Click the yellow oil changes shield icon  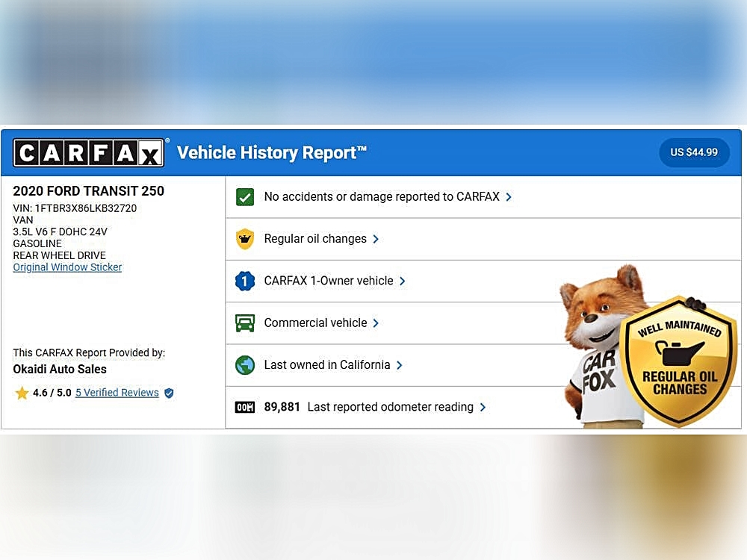pos(245,239)
